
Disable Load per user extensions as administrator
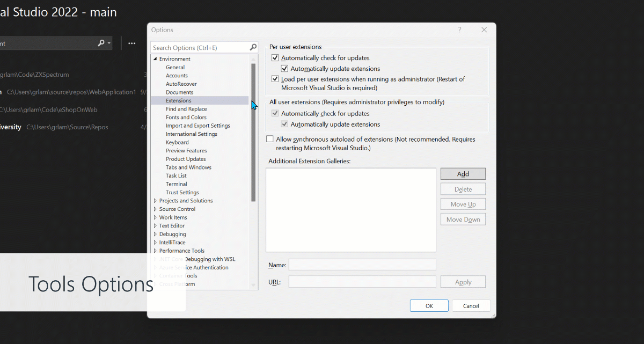tap(275, 79)
